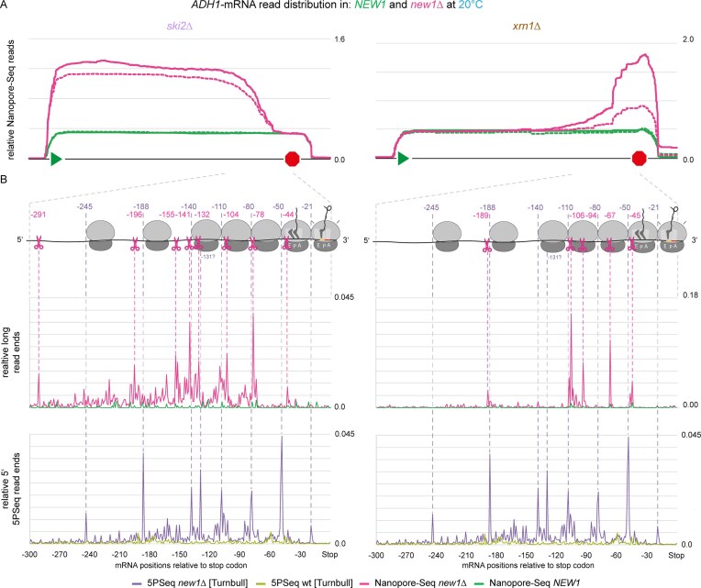Select the scissors icon below the -67 label
This screenshot has width=701, height=588.
pyautogui.click(x=609, y=244)
